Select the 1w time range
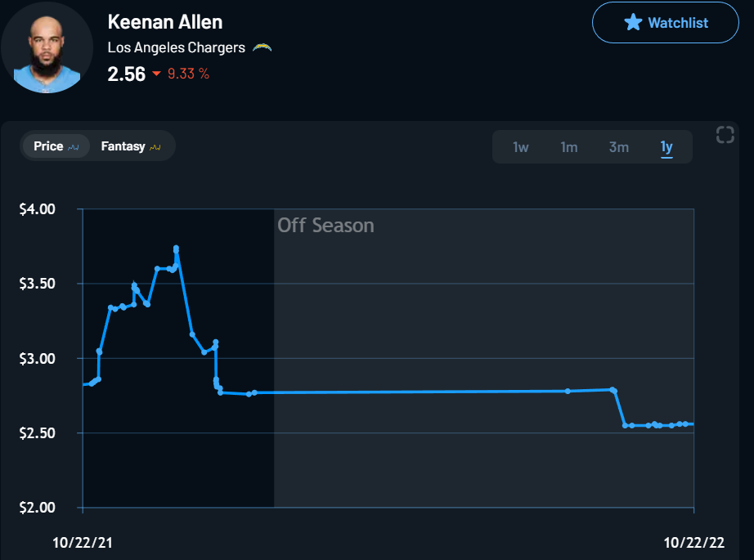Screen dimensions: 754x560 point(520,147)
